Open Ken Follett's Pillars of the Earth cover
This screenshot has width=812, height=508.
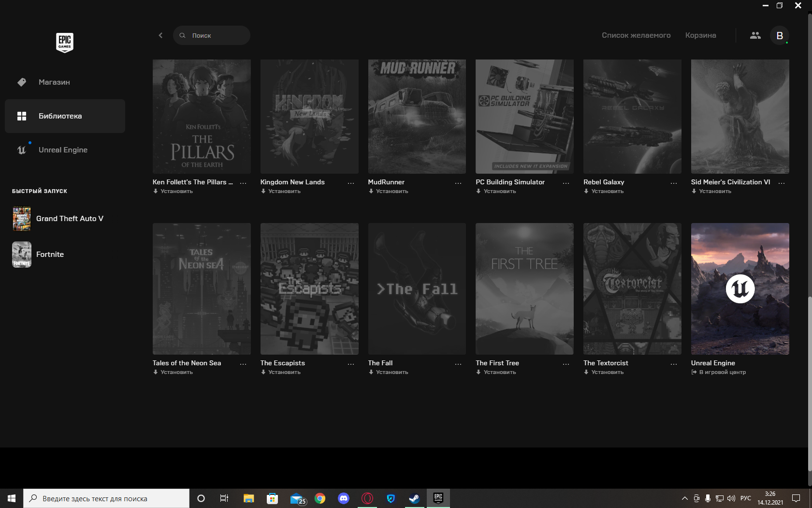point(202,117)
